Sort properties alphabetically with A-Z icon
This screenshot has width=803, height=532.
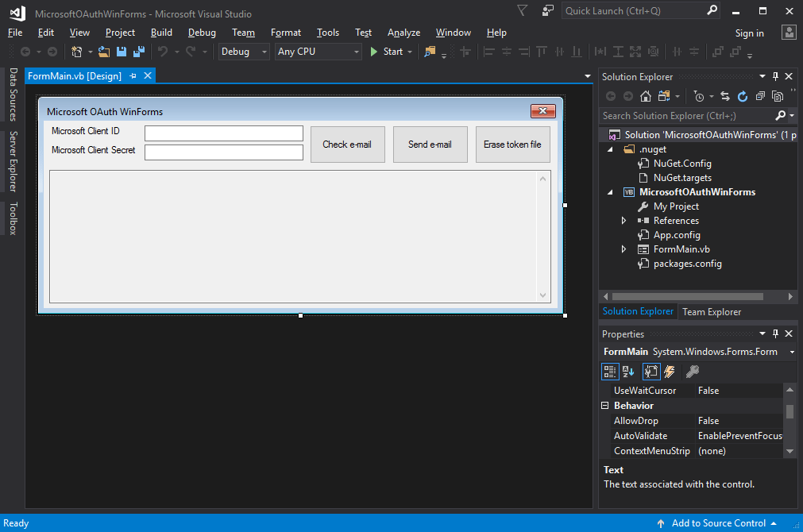coord(628,372)
